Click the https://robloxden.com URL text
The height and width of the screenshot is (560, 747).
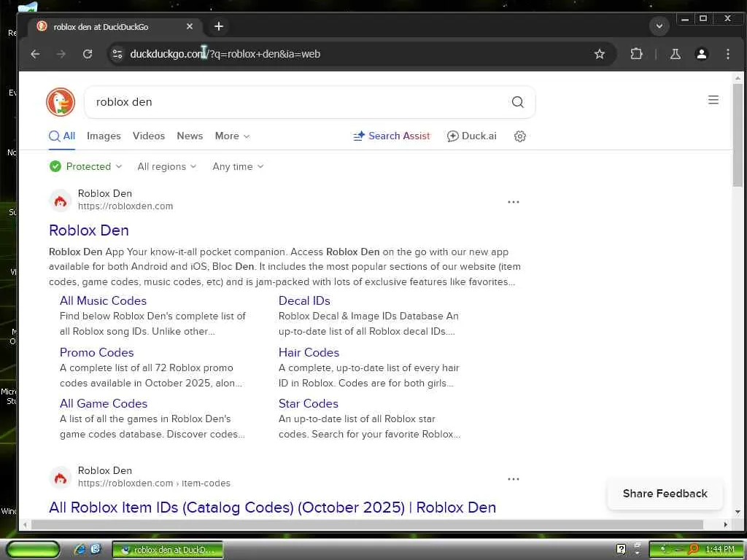125,206
